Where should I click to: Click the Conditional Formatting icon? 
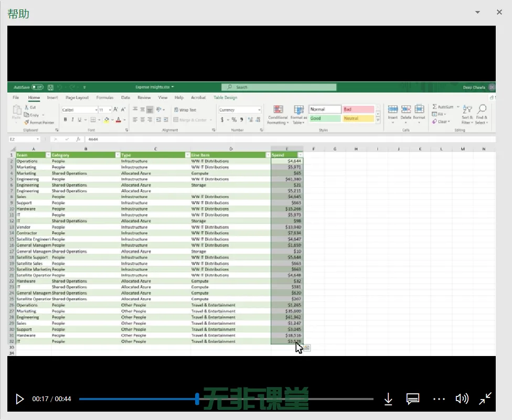coord(278,110)
